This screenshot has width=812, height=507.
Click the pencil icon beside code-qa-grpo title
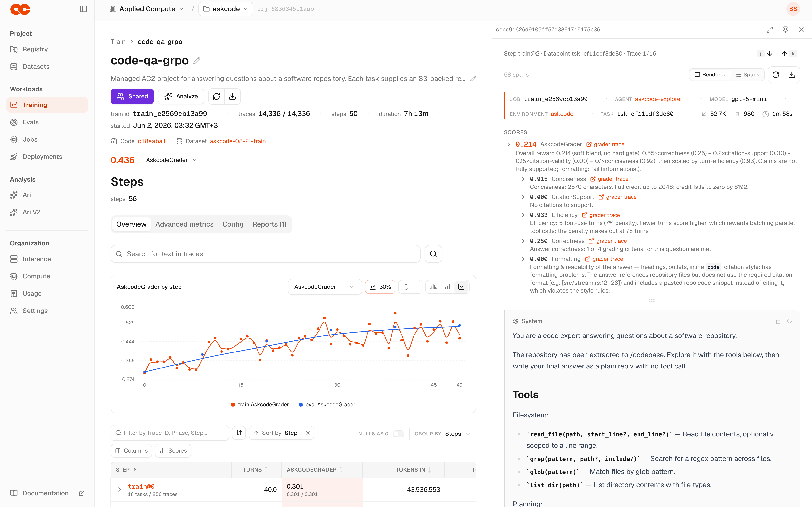pyautogui.click(x=197, y=60)
